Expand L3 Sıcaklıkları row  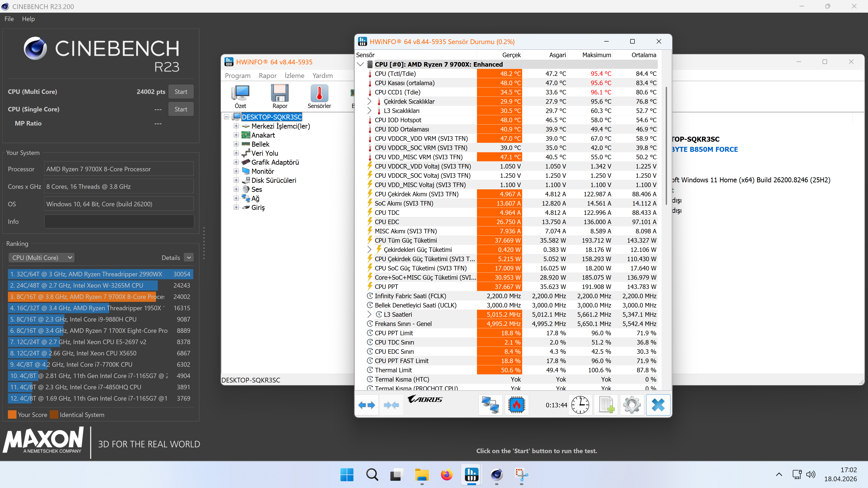pyautogui.click(x=369, y=111)
